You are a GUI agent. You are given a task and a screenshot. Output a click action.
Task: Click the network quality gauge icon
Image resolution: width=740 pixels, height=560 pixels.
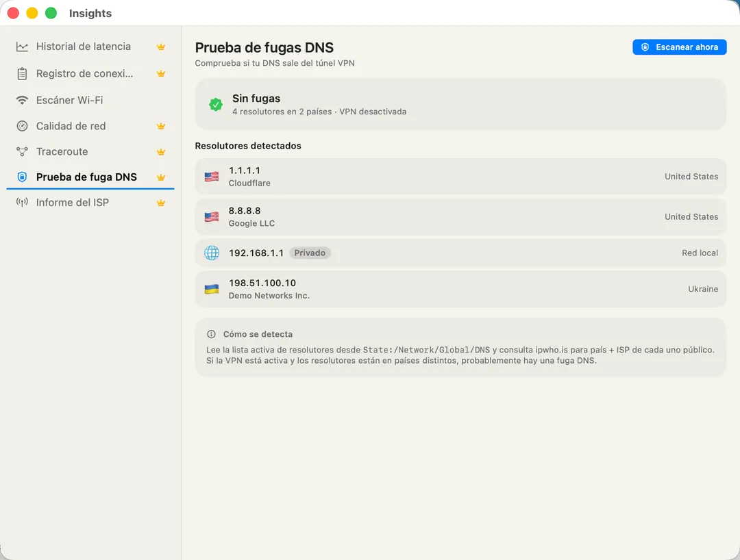click(22, 126)
